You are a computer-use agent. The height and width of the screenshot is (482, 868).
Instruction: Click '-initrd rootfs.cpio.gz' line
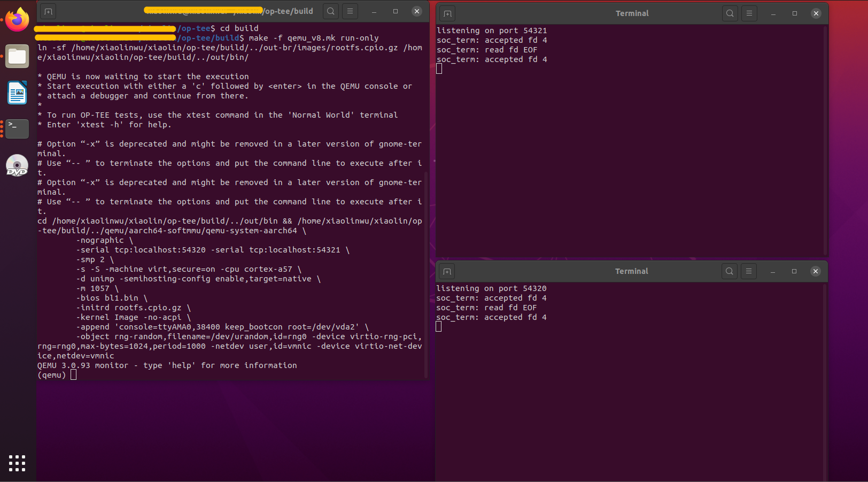(x=134, y=308)
